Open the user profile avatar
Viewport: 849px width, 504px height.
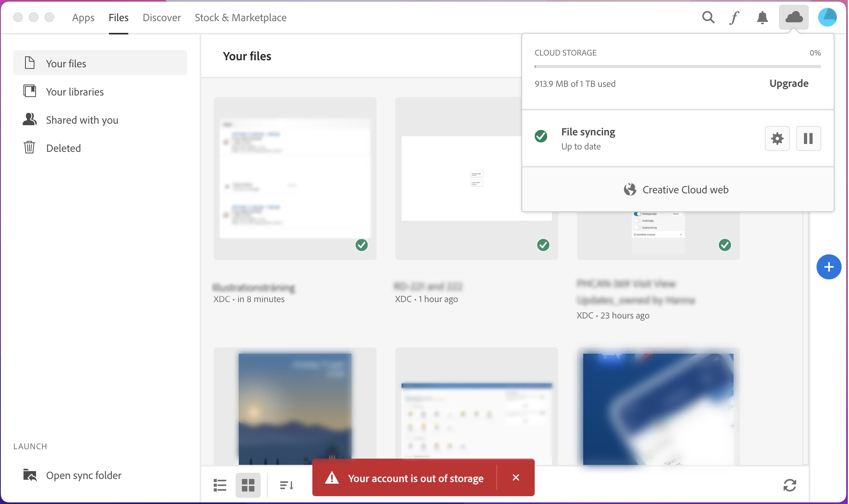click(x=827, y=18)
